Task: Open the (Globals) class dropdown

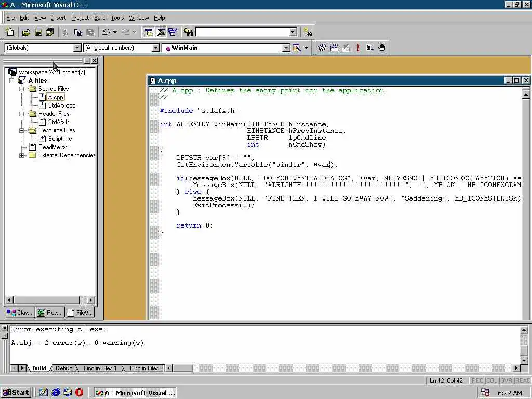Action: point(77,48)
